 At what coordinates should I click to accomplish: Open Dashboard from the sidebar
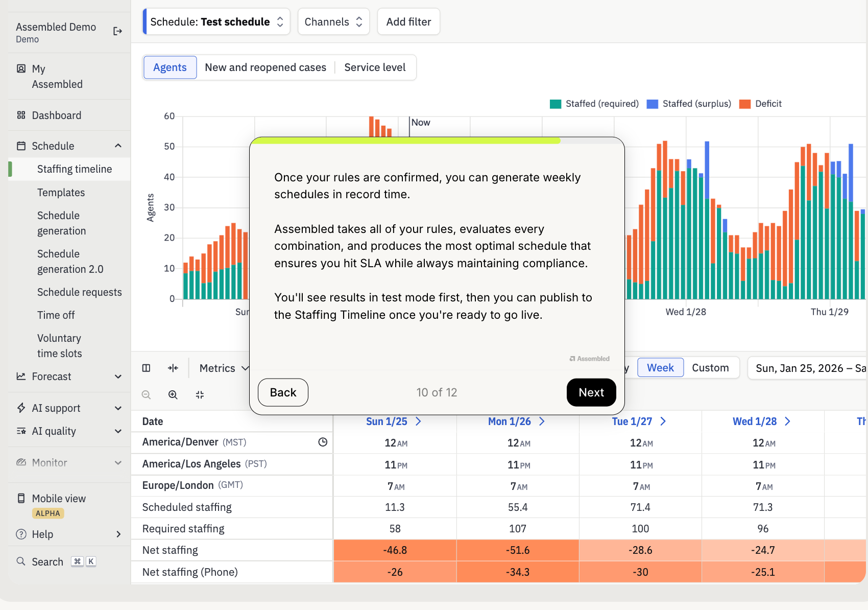coord(57,115)
